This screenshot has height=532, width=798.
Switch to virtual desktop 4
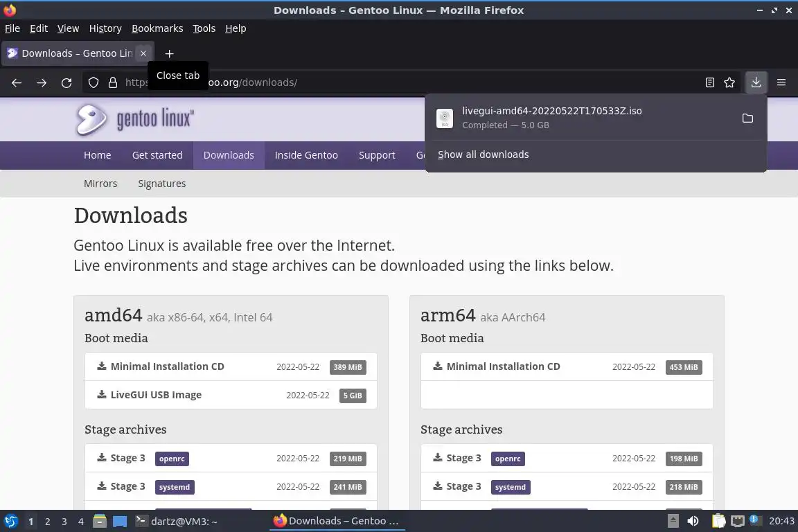click(81, 522)
